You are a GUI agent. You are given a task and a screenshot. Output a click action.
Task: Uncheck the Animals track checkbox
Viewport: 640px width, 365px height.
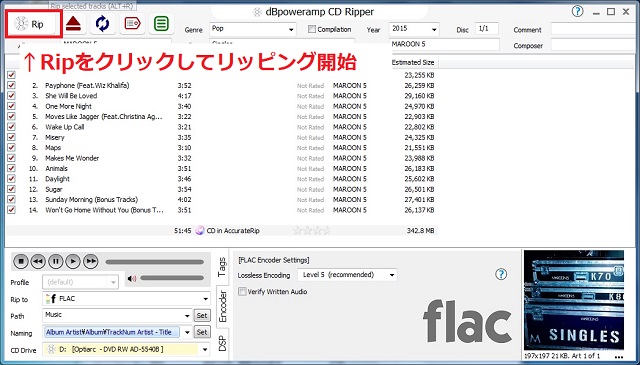pos(11,168)
